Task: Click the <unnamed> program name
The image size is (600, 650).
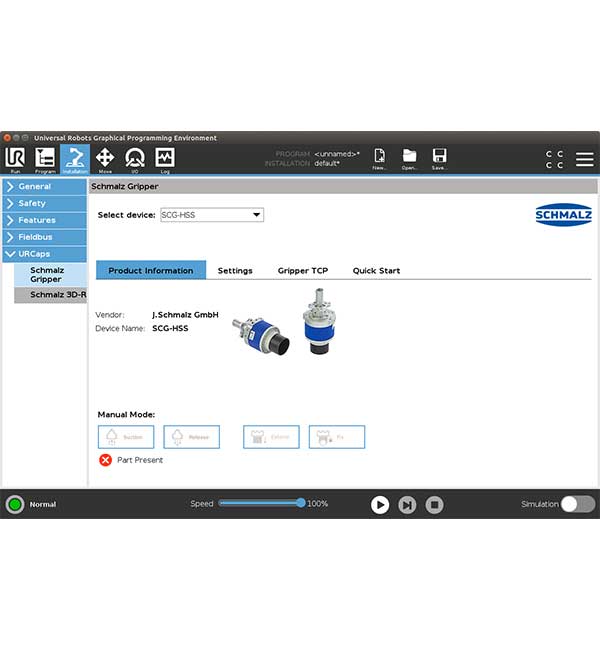Action: click(x=337, y=154)
